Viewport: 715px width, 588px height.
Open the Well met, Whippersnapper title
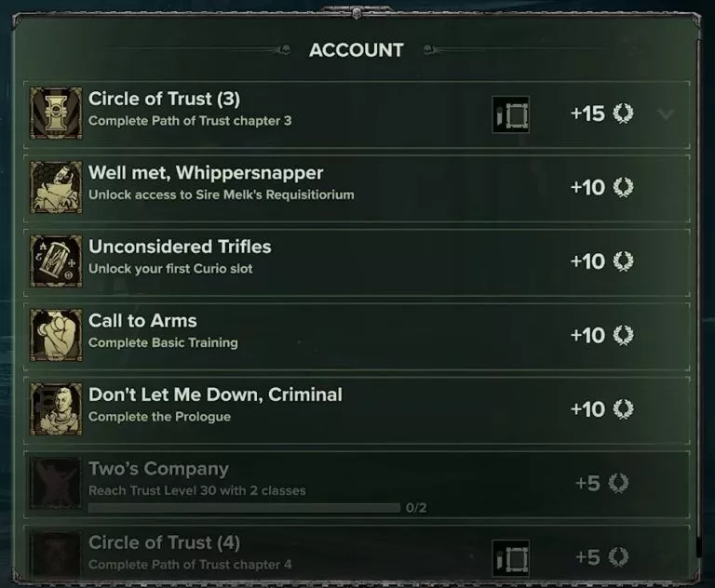[206, 173]
